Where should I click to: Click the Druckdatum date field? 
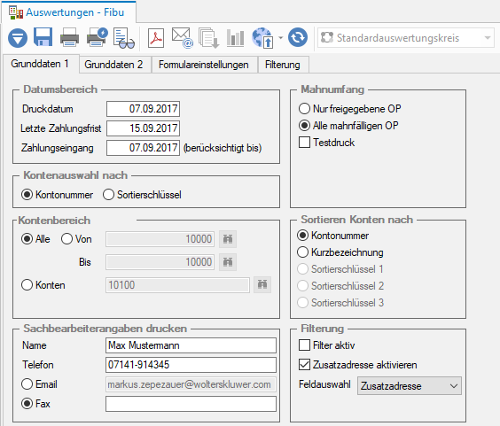pos(143,109)
